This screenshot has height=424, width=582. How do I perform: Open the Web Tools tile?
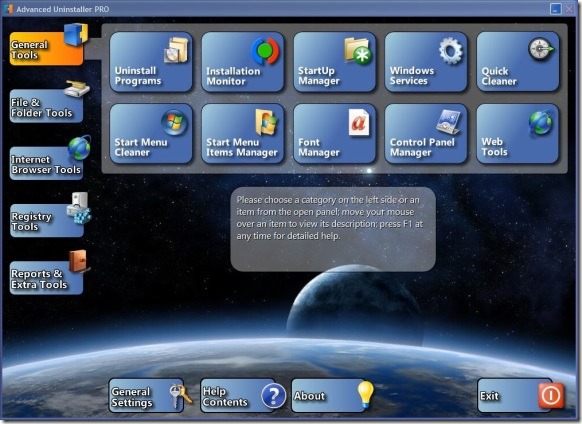tap(518, 133)
